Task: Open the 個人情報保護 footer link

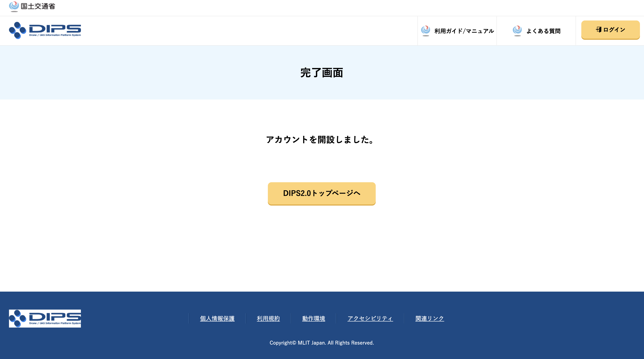Action: pos(217,318)
